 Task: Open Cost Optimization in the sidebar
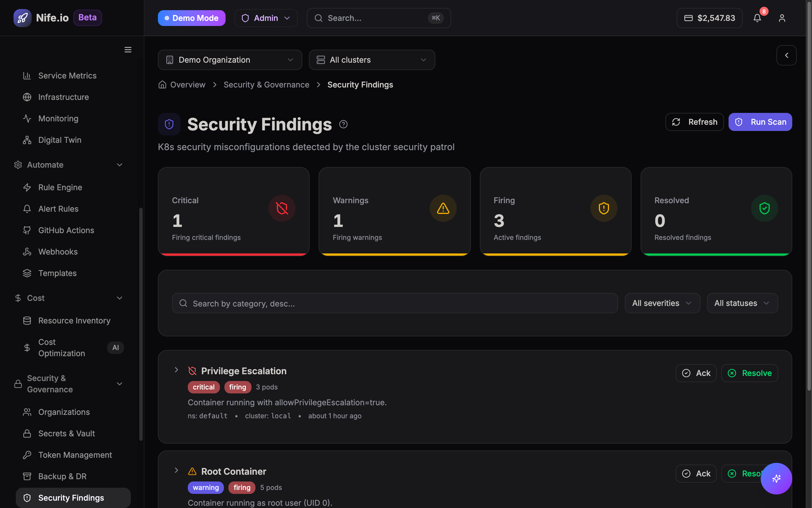pos(73,348)
